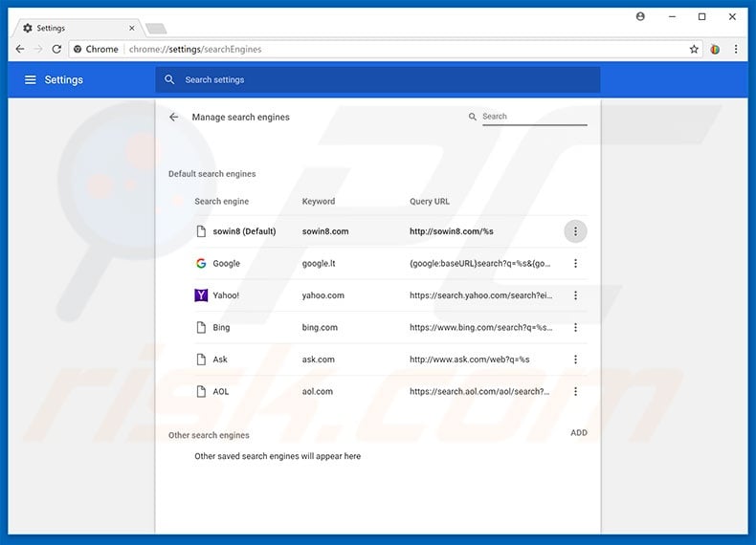Viewport: 756px width, 545px height.
Task: Reload the current page
Action: [56, 49]
